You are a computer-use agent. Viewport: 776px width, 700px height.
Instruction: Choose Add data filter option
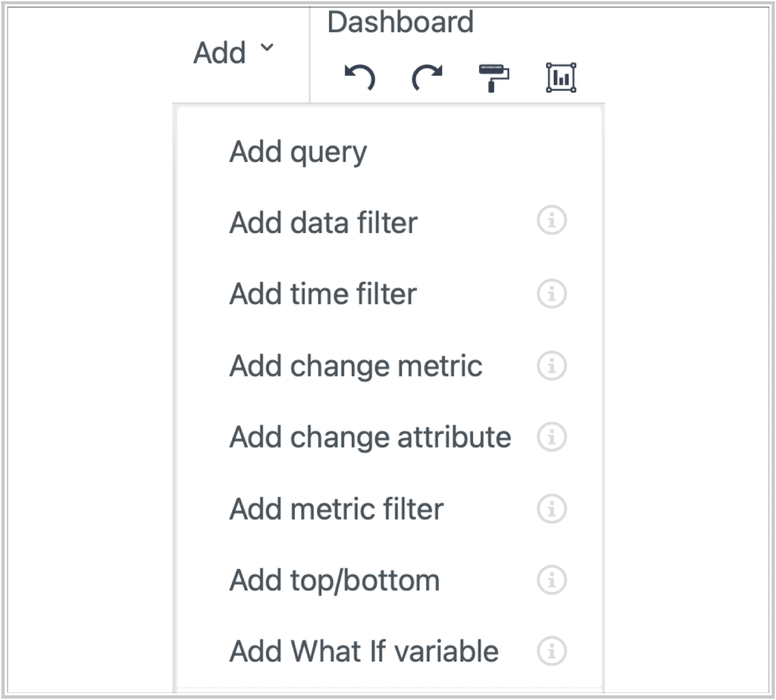click(324, 223)
